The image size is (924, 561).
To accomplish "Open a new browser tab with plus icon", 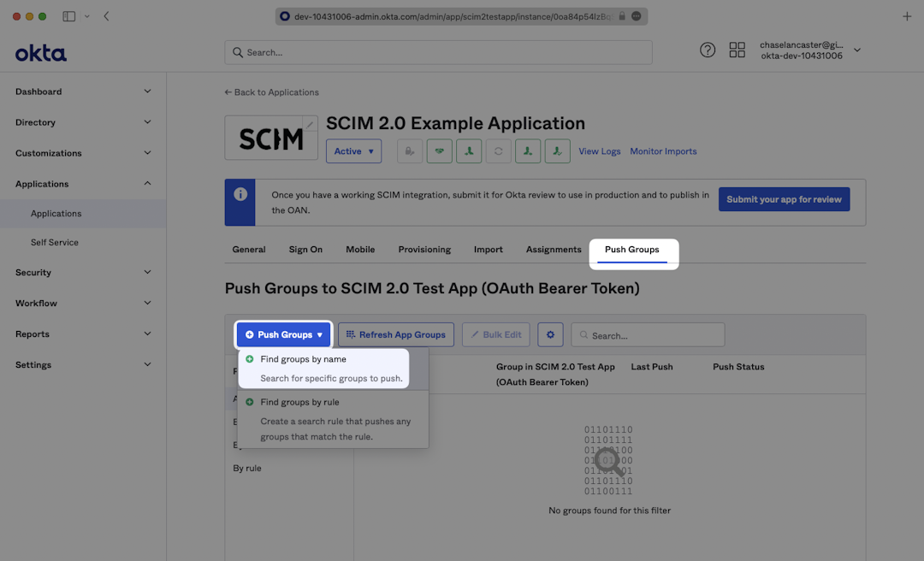I will click(907, 16).
